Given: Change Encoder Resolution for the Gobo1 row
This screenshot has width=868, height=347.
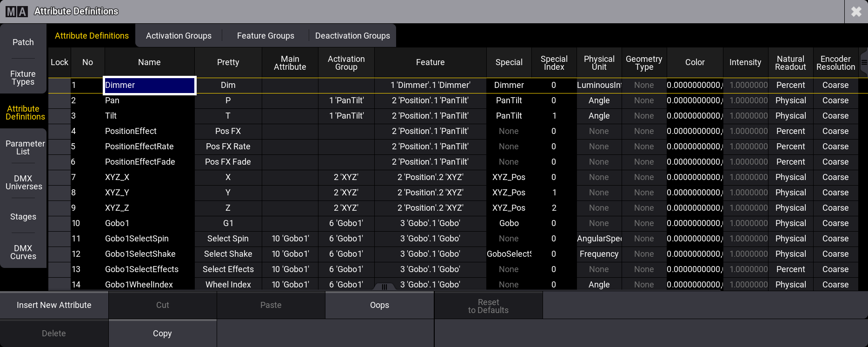Looking at the screenshot, I should tap(835, 223).
